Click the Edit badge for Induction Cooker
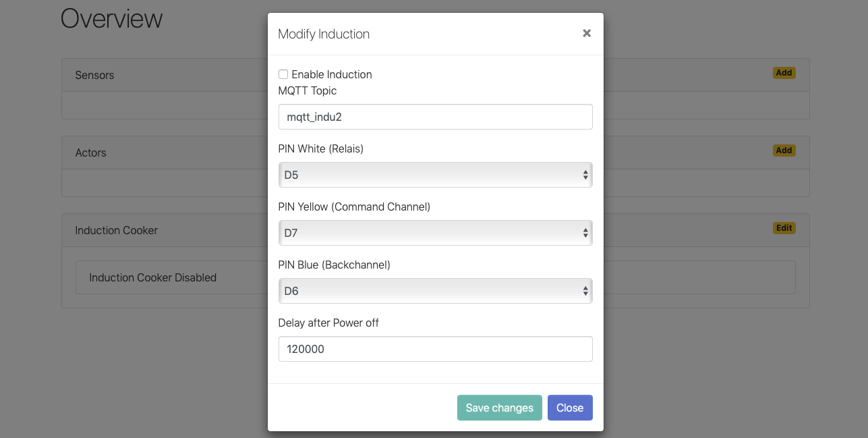This screenshot has width=868, height=438. tap(784, 228)
